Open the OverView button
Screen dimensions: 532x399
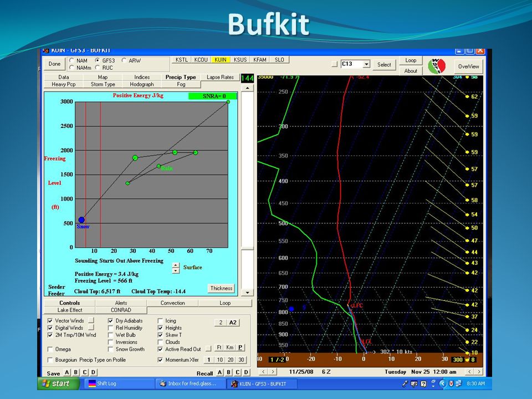(469, 66)
